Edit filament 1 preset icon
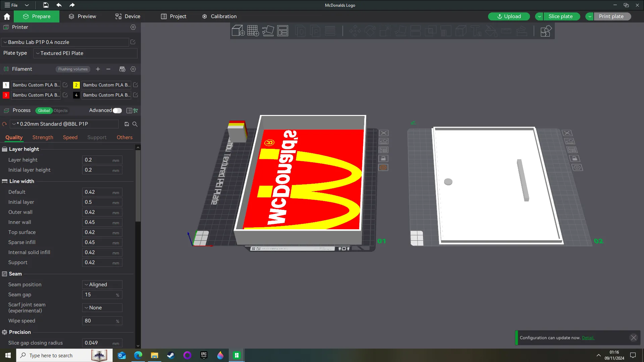The height and width of the screenshot is (362, 644). [65, 85]
